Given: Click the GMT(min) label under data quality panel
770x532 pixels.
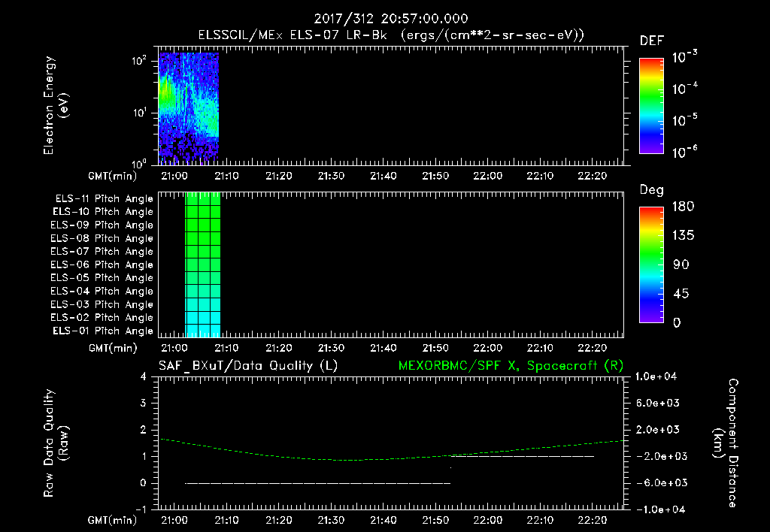Looking at the screenshot, I should pyautogui.click(x=113, y=520).
